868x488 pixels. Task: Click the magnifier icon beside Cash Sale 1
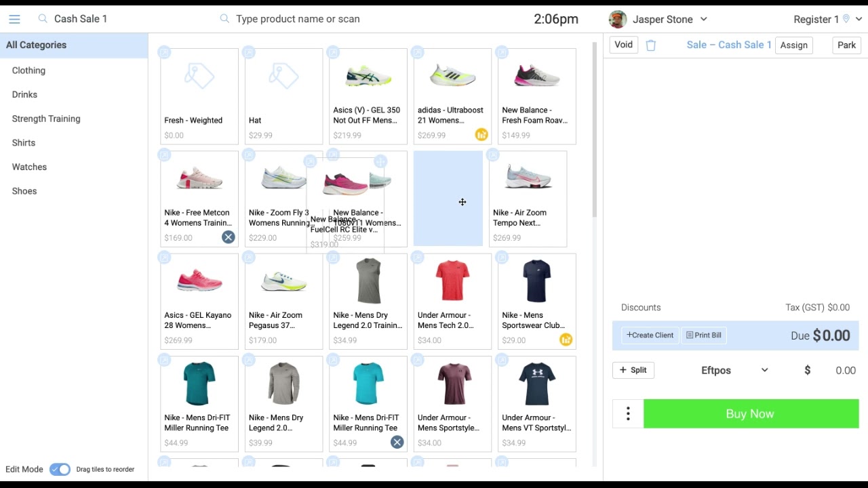43,19
